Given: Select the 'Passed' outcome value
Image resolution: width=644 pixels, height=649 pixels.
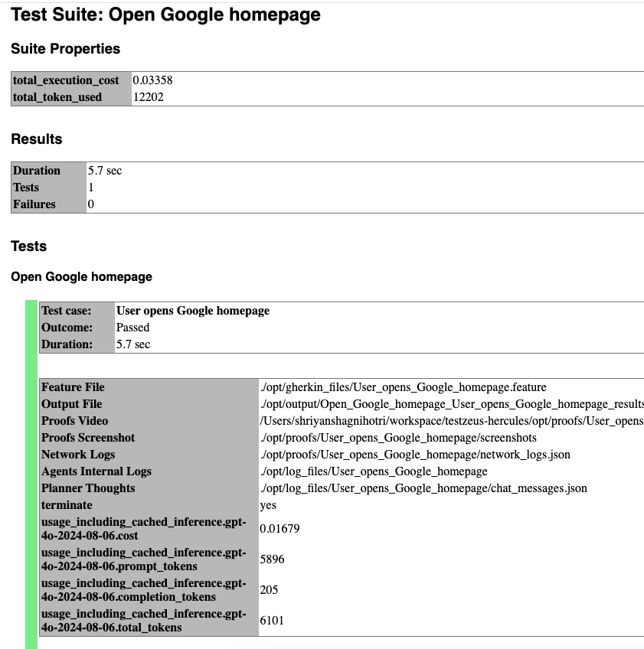Looking at the screenshot, I should 133,328.
